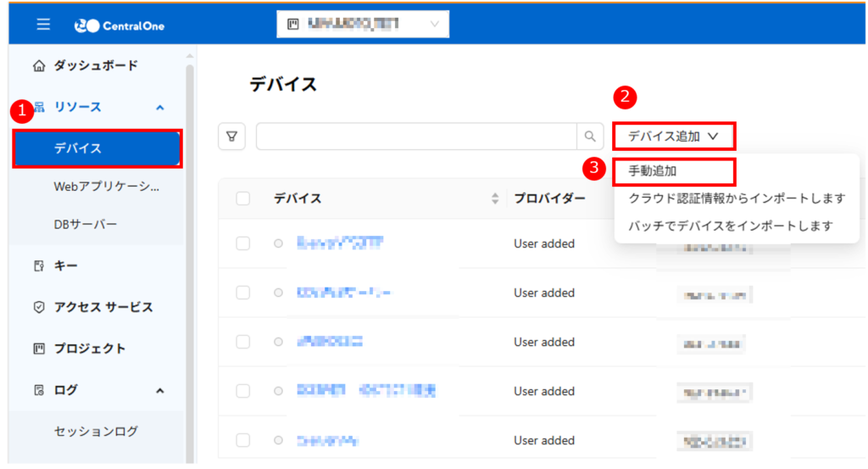
Task: Sort by デバイス column arrows
Action: (496, 198)
